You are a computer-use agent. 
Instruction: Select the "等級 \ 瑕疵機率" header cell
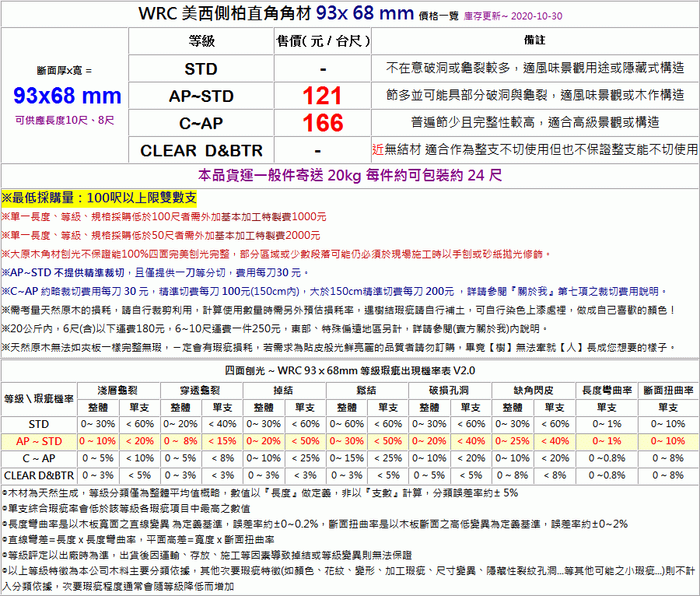coord(39,398)
